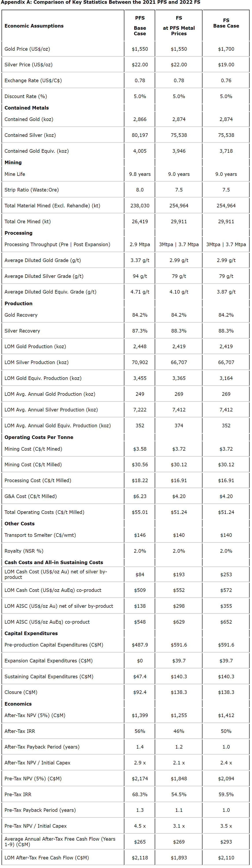Select the Contained Metals section heading
This screenshot has width=252, height=868.
click(x=27, y=108)
